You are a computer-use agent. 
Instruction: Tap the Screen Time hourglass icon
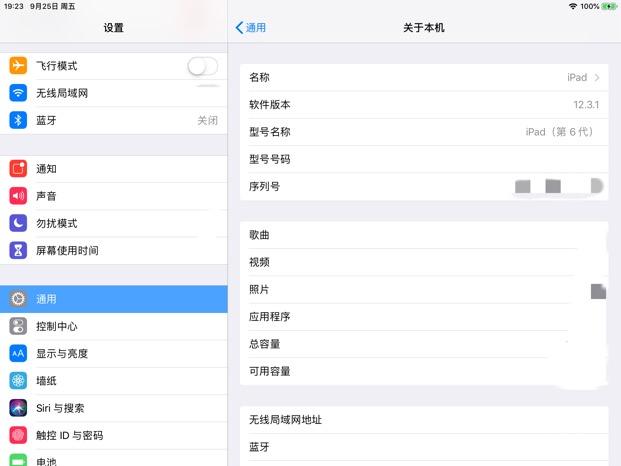[x=18, y=251]
